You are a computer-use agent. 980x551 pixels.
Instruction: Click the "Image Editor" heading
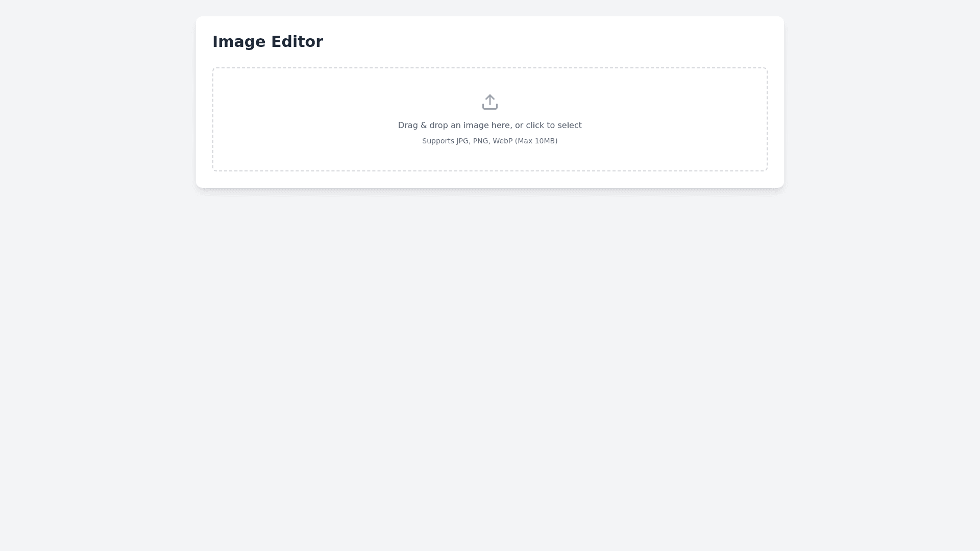pyautogui.click(x=267, y=42)
